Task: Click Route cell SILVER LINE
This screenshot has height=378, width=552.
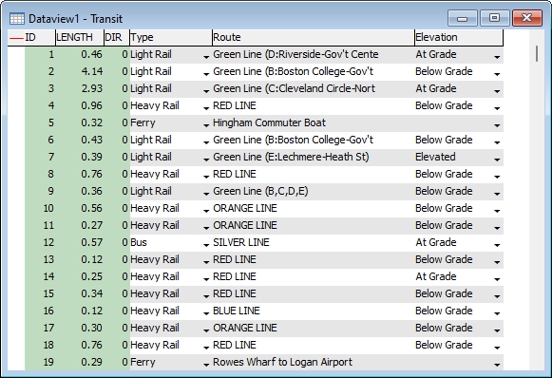Action: point(313,242)
